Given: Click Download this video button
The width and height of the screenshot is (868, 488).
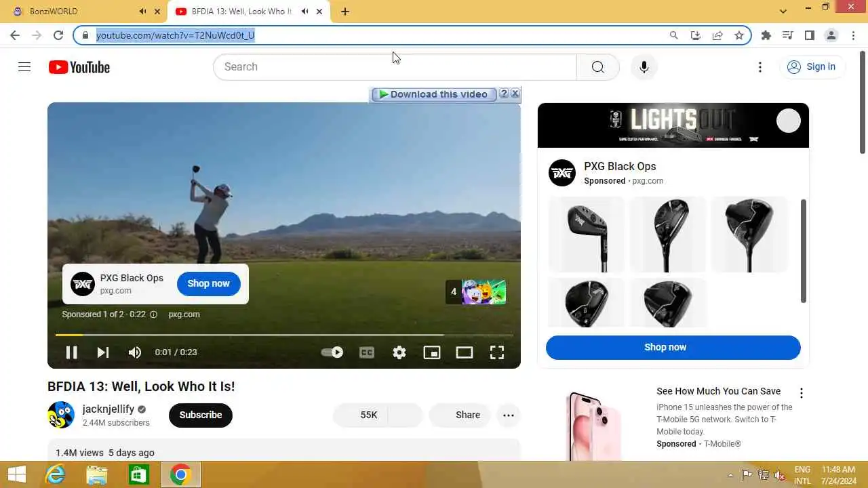Looking at the screenshot, I should pyautogui.click(x=433, y=94).
